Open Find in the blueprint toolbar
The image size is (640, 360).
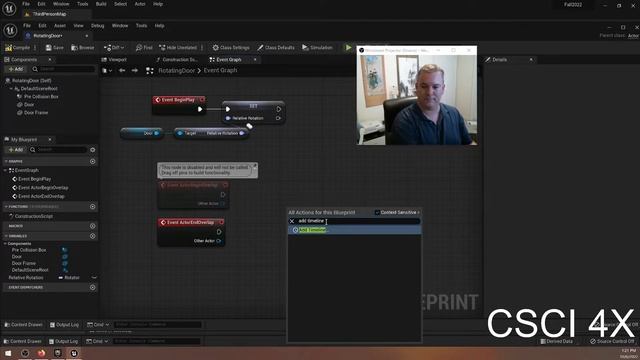tap(144, 48)
